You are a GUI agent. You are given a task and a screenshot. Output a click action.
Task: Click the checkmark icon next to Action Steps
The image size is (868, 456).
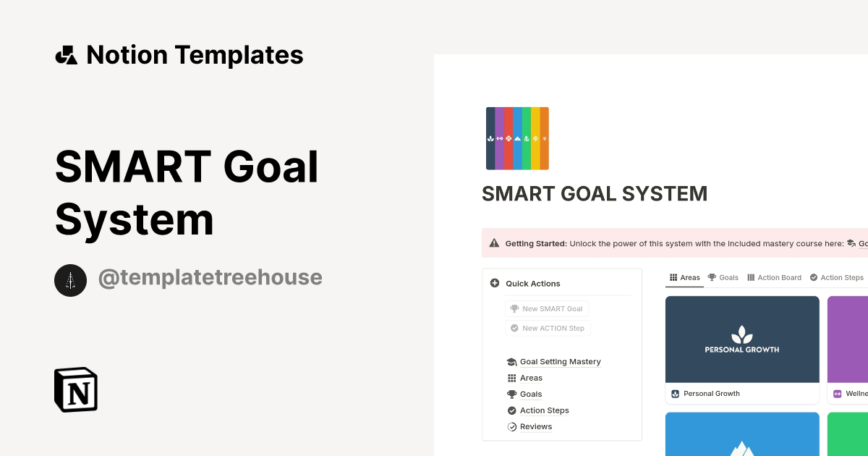click(511, 410)
